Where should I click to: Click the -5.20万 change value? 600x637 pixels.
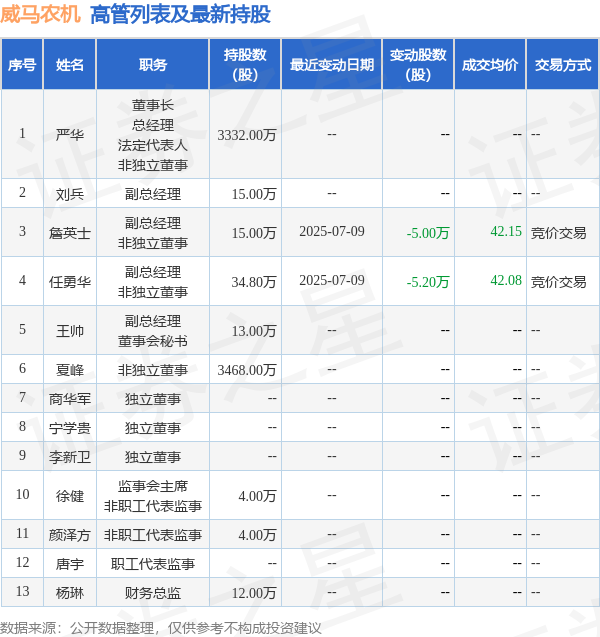point(428,282)
